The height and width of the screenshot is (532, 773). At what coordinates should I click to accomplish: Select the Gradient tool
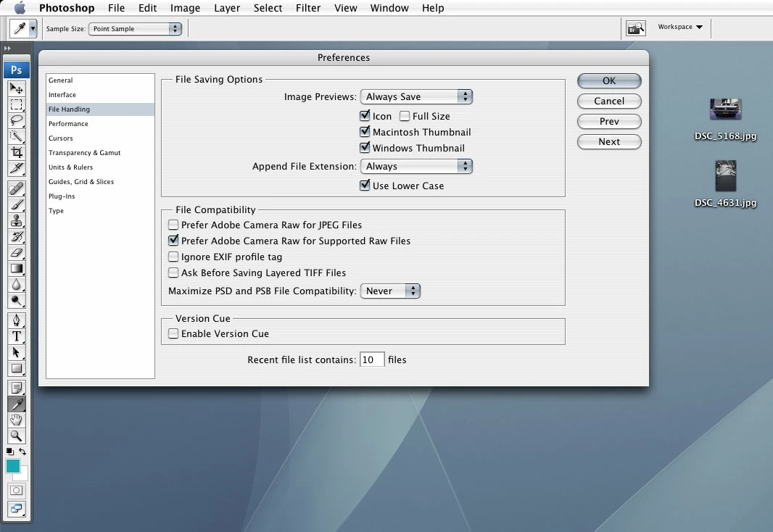[16, 268]
